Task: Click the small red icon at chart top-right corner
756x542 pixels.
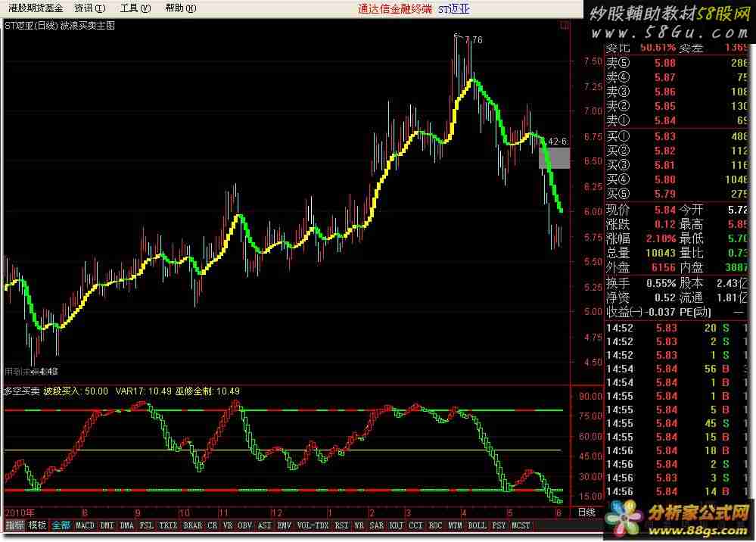Action: click(565, 25)
